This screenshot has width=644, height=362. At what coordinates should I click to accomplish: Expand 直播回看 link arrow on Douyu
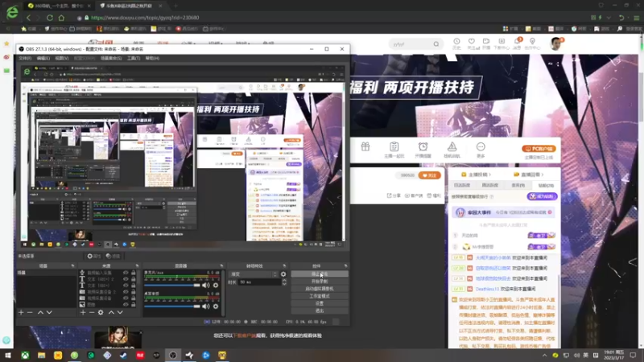coord(543,175)
